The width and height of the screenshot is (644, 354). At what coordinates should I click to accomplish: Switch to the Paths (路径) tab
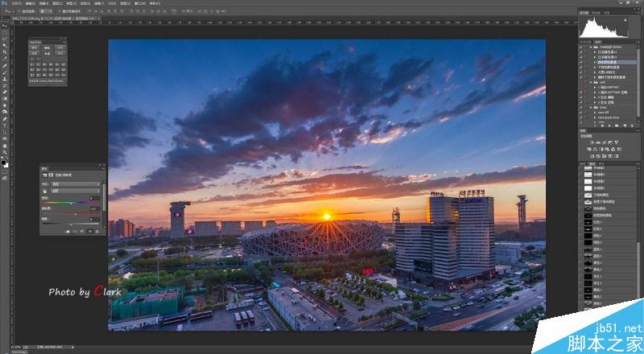(x=601, y=164)
